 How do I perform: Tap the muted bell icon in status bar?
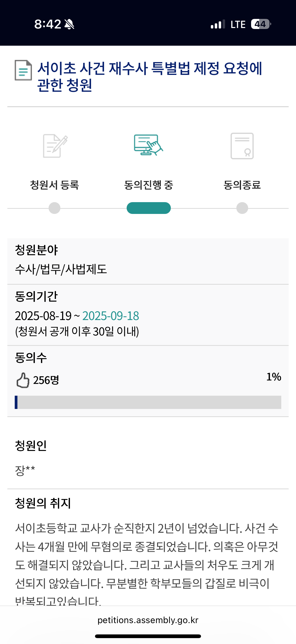tap(69, 24)
